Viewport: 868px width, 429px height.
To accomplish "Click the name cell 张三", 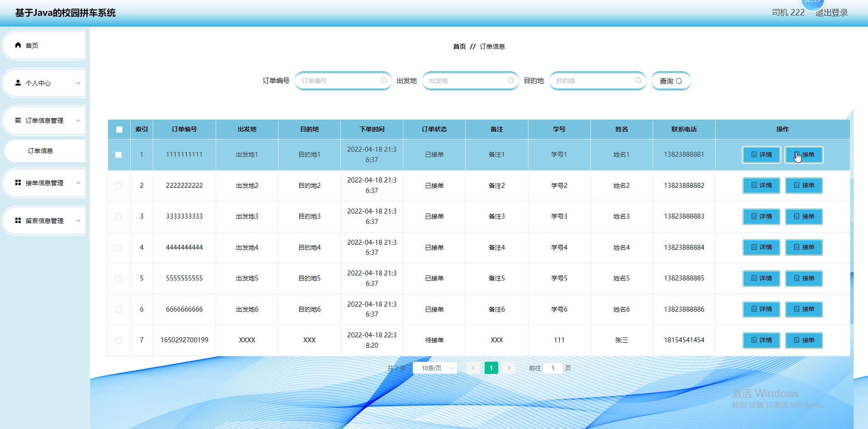I will coord(622,340).
